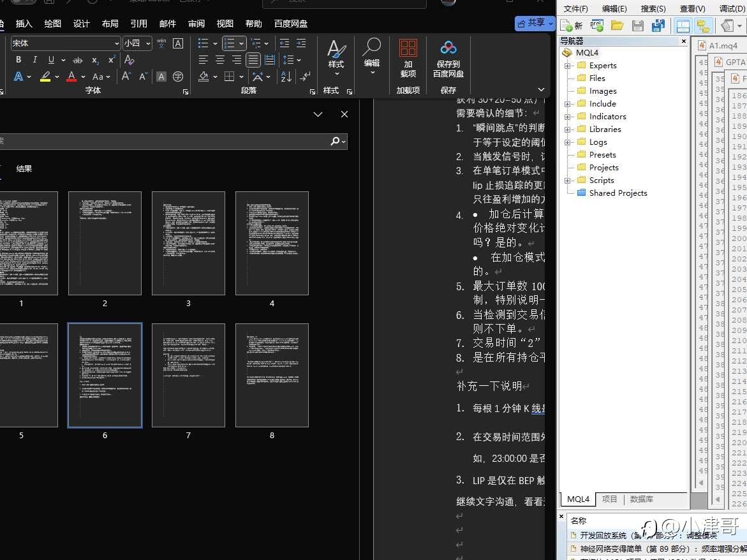Image resolution: width=747 pixels, height=560 pixels.
Task: Click the open folder icon in MetaEditor
Action: coord(617,26)
